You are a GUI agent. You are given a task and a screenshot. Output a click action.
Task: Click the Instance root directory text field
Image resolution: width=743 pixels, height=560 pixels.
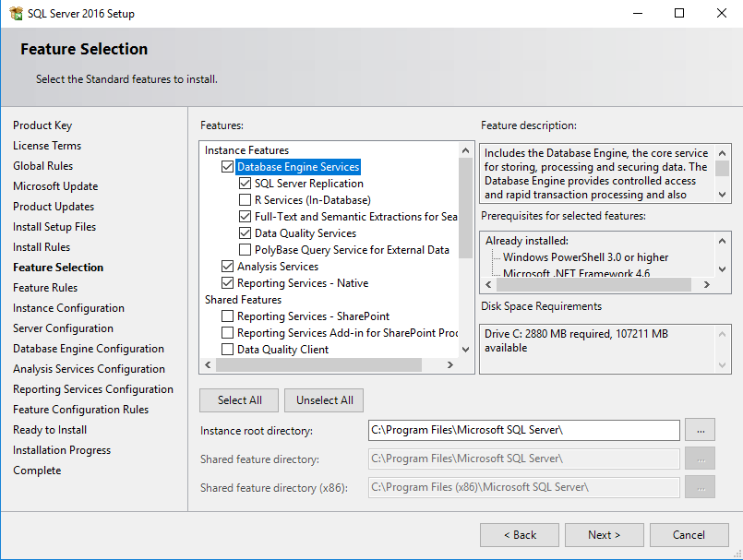(x=524, y=430)
